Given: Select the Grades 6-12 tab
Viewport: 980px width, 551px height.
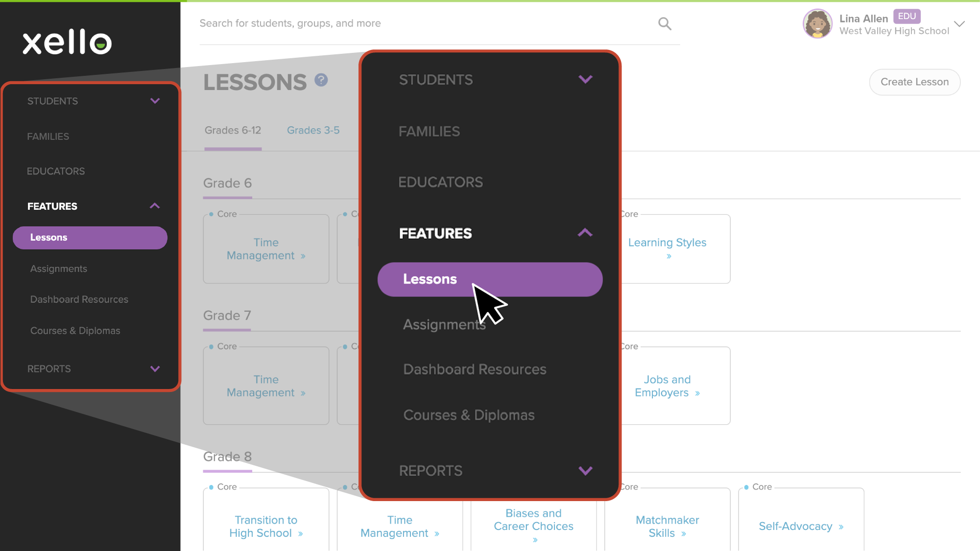Looking at the screenshot, I should (233, 130).
